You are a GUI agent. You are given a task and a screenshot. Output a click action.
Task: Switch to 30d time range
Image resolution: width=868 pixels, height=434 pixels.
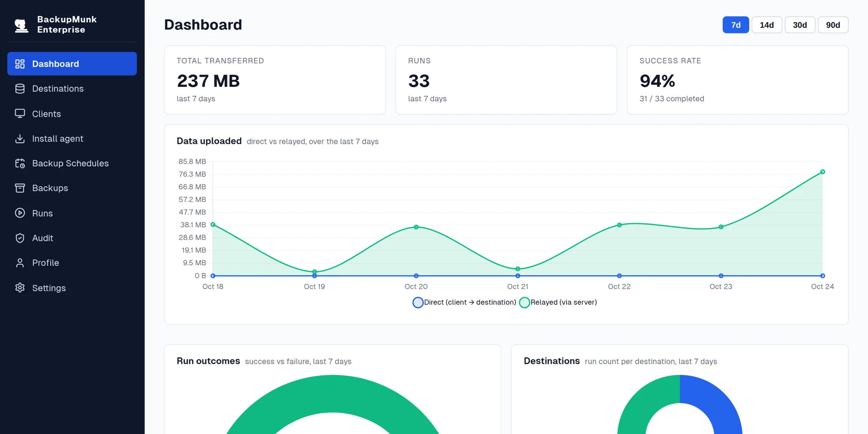(x=800, y=25)
